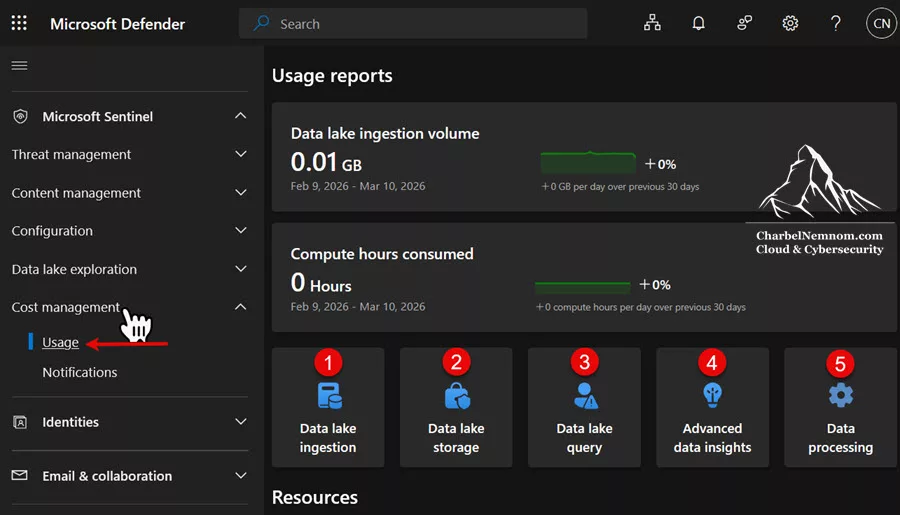Select Configuration menu item
900x515 pixels.
52,231
